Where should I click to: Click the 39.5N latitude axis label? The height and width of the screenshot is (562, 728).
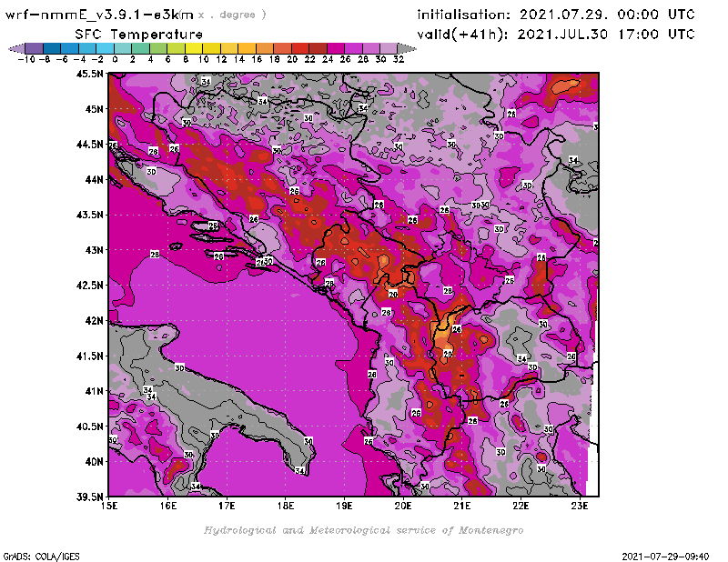pos(88,497)
